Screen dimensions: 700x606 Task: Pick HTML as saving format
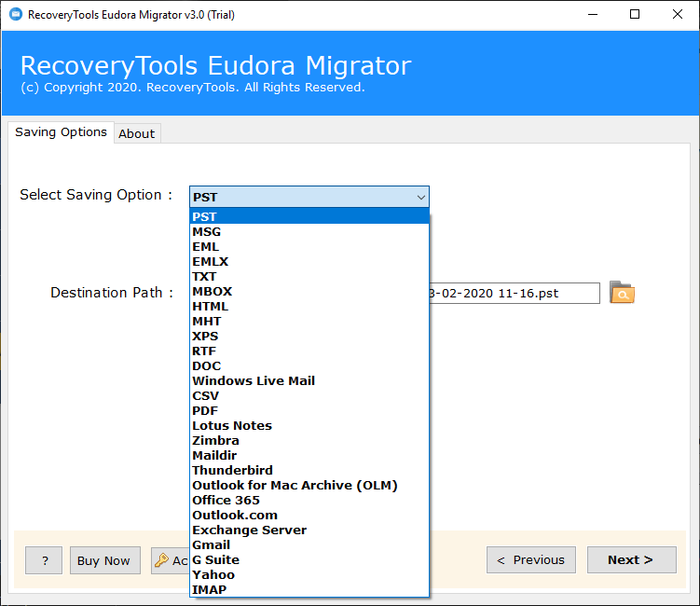click(309, 306)
